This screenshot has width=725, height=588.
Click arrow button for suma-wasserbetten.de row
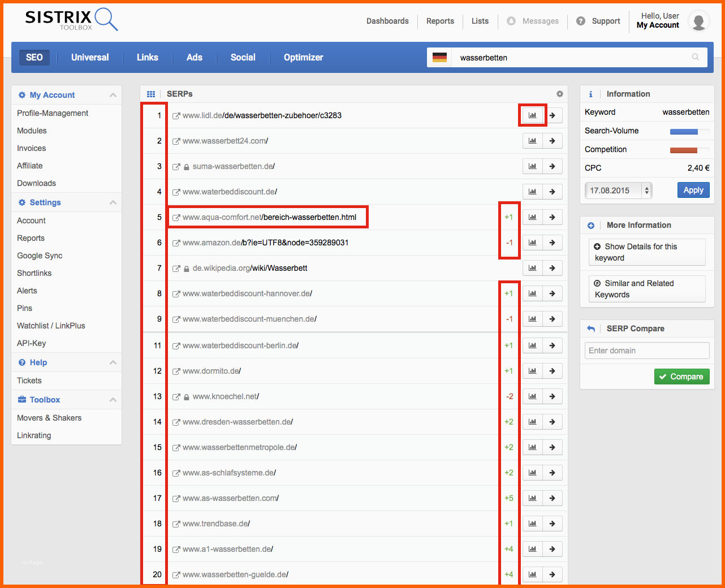(x=553, y=166)
